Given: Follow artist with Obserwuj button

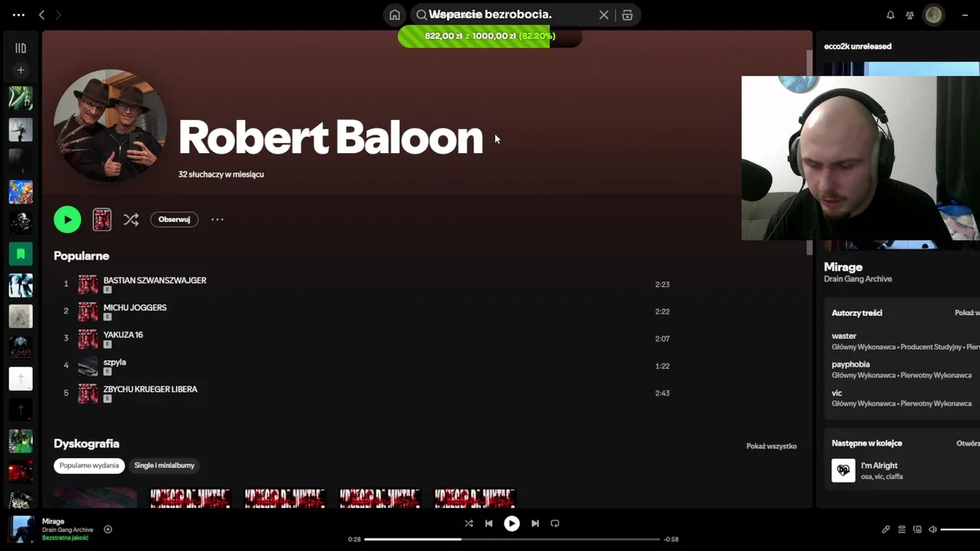Looking at the screenshot, I should tap(174, 220).
